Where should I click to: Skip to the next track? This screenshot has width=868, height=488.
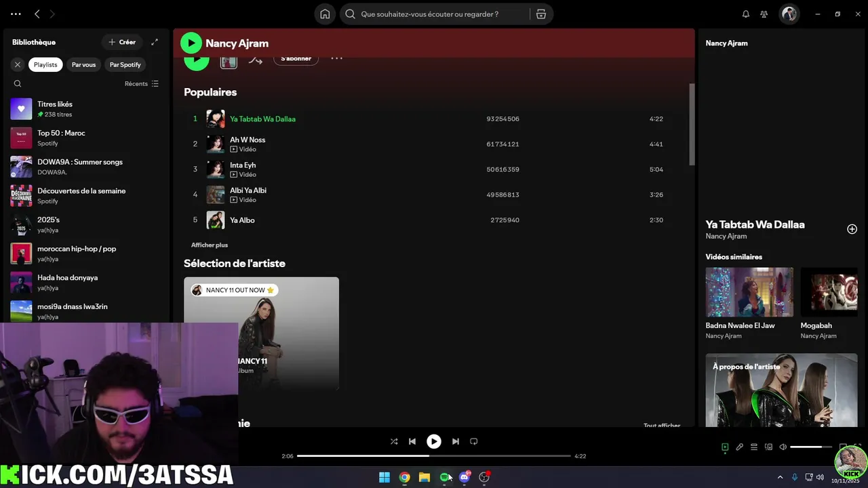[x=456, y=441]
